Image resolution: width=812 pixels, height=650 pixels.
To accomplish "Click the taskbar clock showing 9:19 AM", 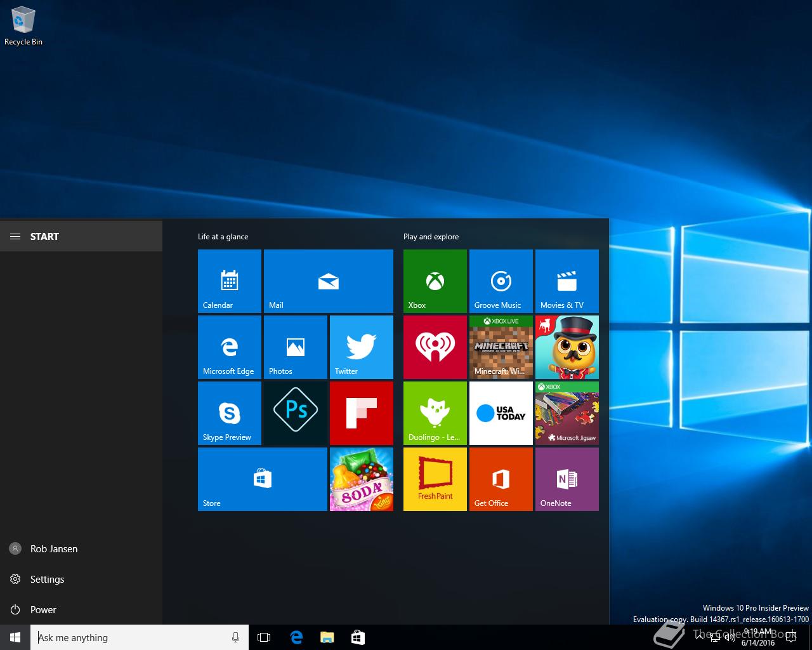I will point(757,637).
